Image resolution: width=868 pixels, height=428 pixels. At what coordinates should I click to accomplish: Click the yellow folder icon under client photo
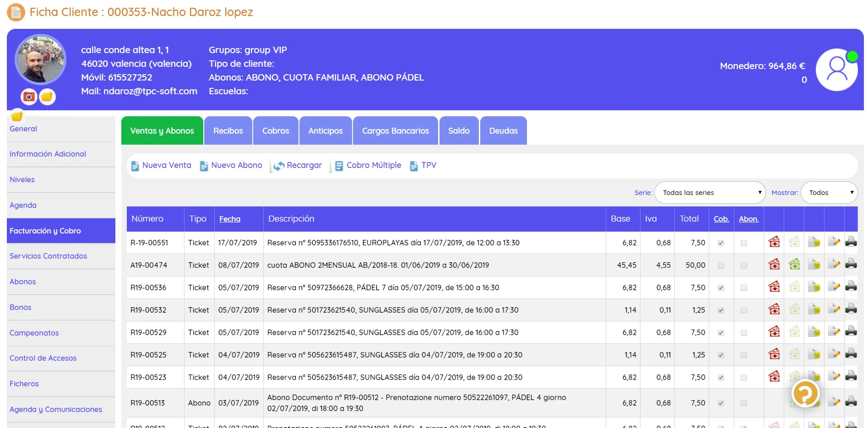47,97
